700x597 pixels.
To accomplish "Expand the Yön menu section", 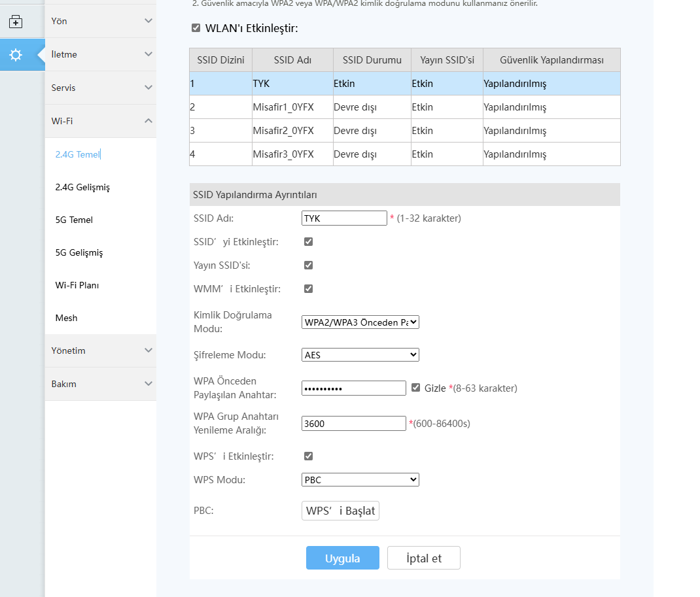I will click(x=101, y=21).
